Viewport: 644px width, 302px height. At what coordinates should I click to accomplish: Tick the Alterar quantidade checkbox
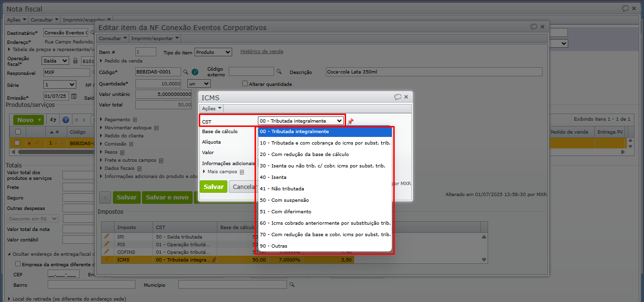pyautogui.click(x=245, y=83)
